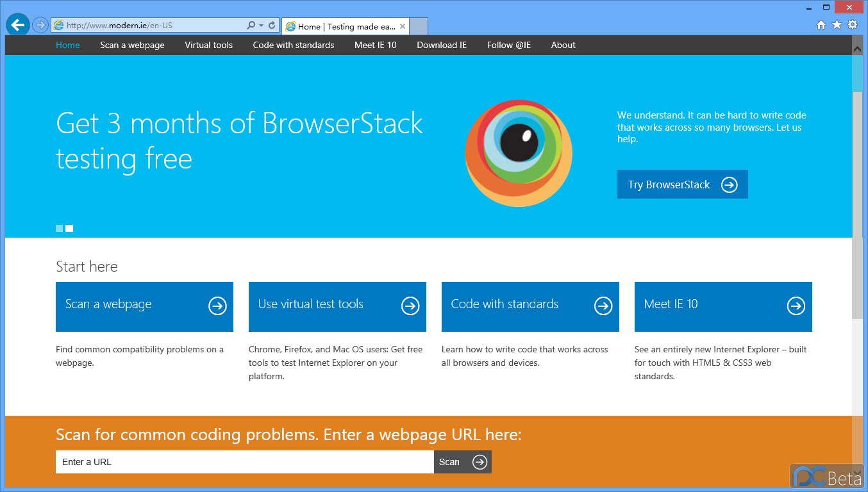Image resolution: width=868 pixels, height=492 pixels.
Task: Click the 'Chrome, Firefox, and Mac OS users' description
Action: (336, 363)
